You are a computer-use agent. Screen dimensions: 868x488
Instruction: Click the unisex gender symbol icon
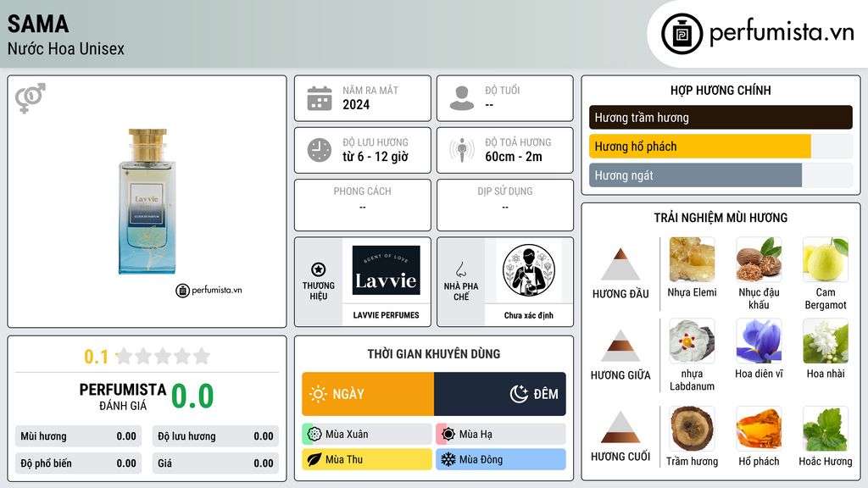point(31,97)
